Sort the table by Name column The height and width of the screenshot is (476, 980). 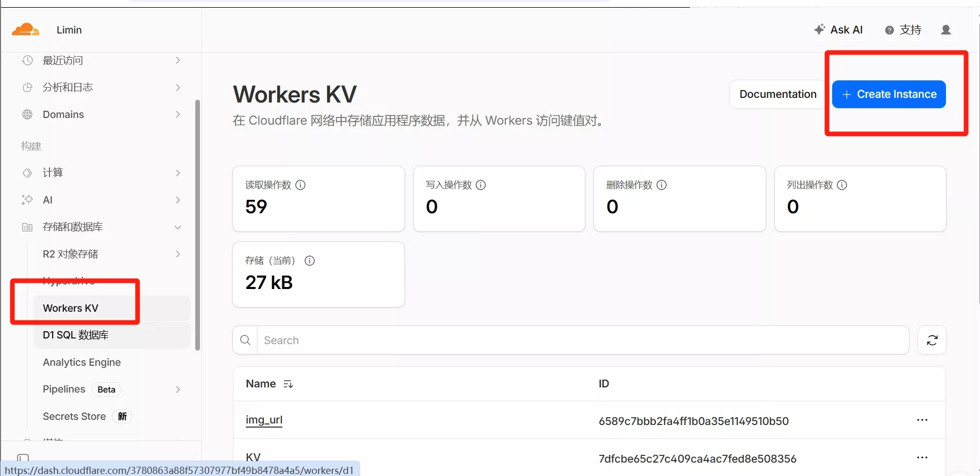pos(288,384)
